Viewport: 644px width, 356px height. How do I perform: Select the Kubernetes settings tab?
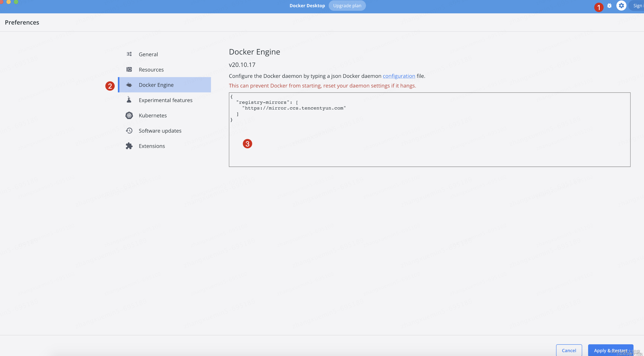[152, 115]
